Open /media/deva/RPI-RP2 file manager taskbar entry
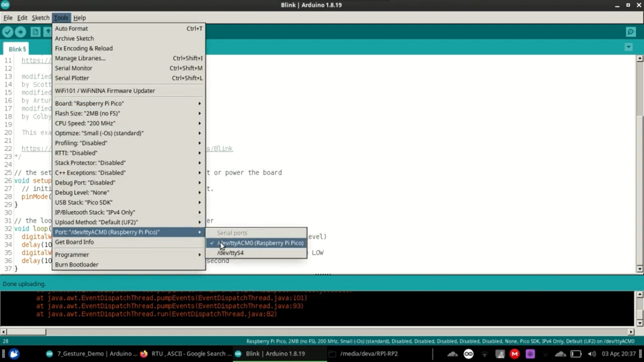The image size is (644, 362). pyautogui.click(x=363, y=354)
